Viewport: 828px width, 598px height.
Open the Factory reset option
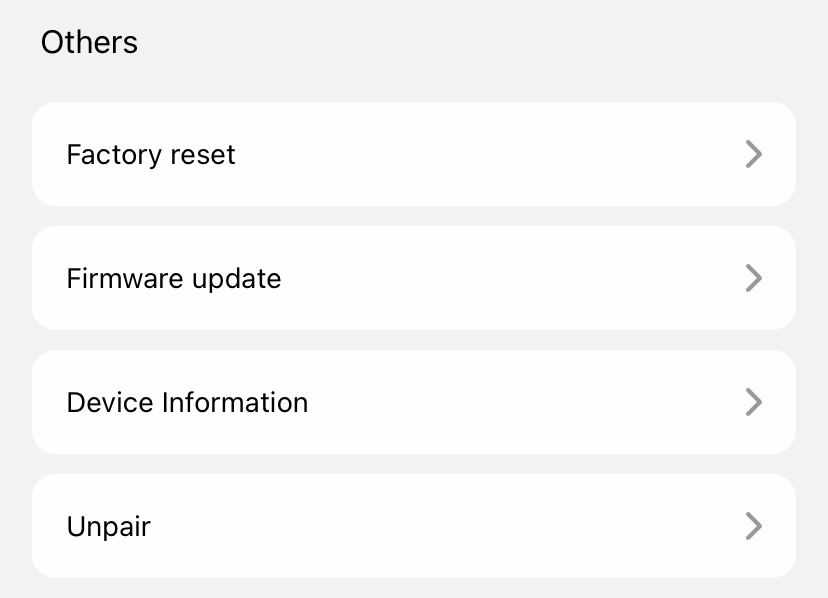(x=414, y=154)
